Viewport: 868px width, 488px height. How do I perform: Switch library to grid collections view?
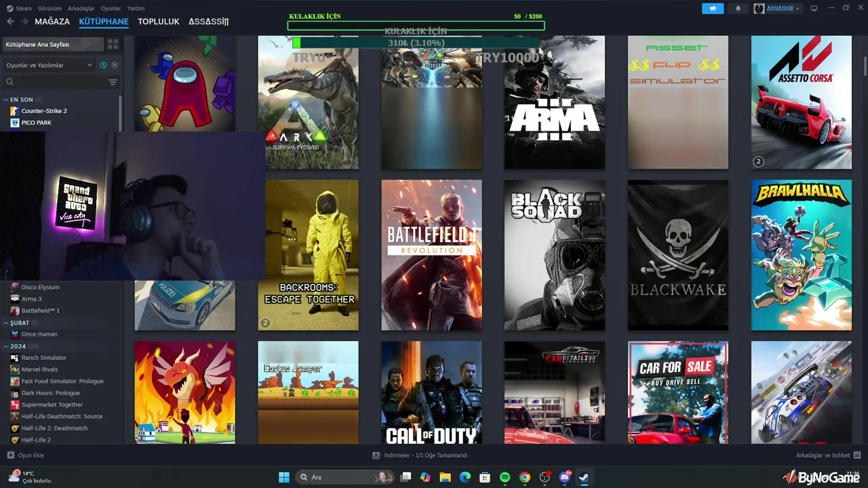point(113,44)
